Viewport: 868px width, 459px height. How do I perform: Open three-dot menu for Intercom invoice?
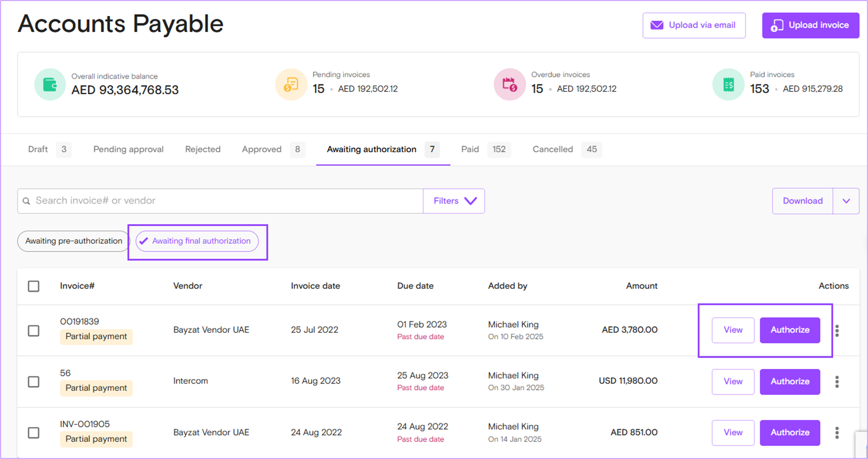click(x=837, y=382)
